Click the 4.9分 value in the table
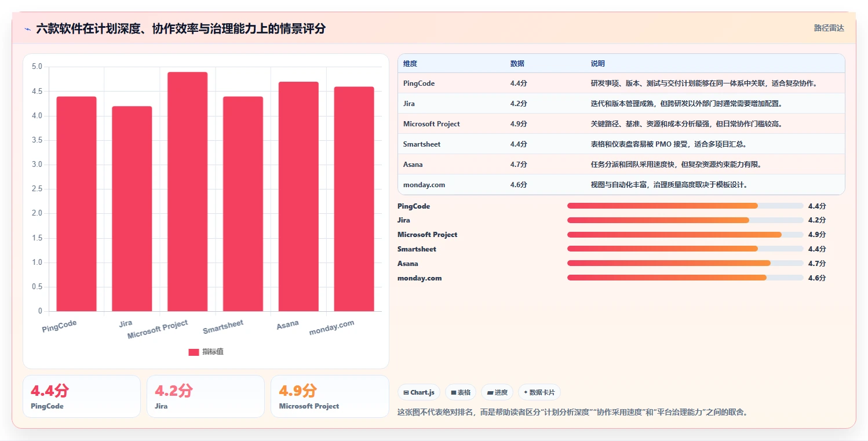The image size is (868, 441). (x=519, y=124)
